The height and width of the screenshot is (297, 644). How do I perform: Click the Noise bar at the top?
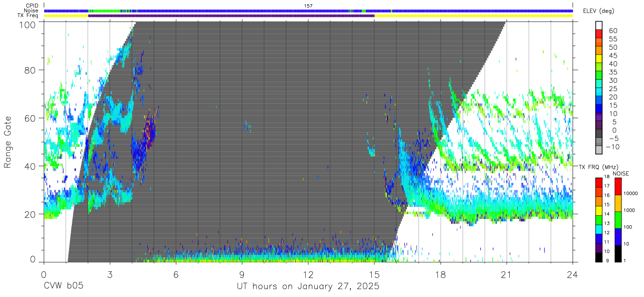pyautogui.click(x=308, y=10)
